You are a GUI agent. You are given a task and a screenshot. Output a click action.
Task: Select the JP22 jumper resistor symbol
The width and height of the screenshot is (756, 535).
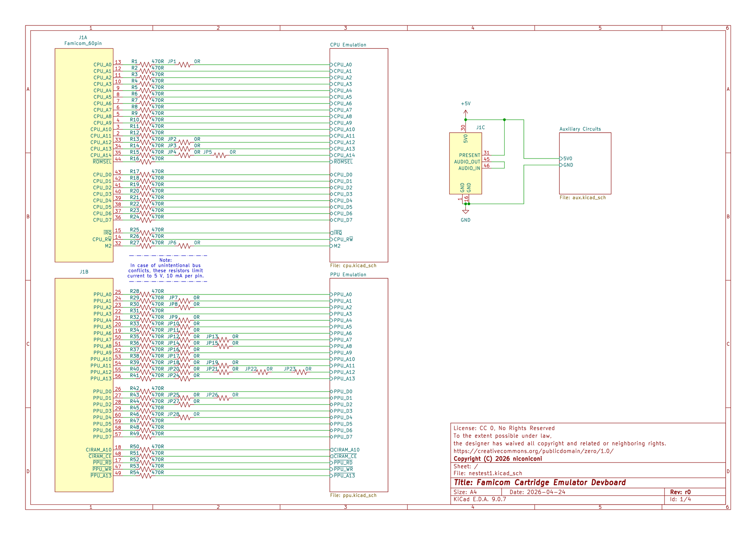click(x=262, y=372)
